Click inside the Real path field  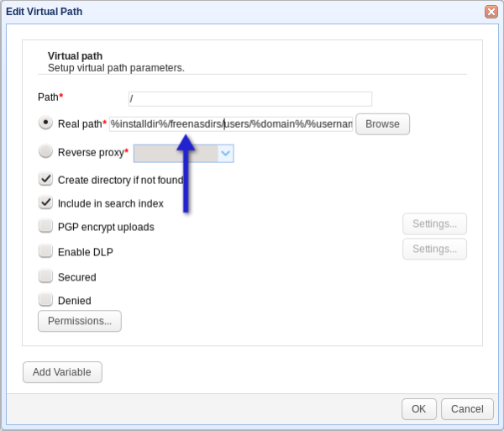231,124
